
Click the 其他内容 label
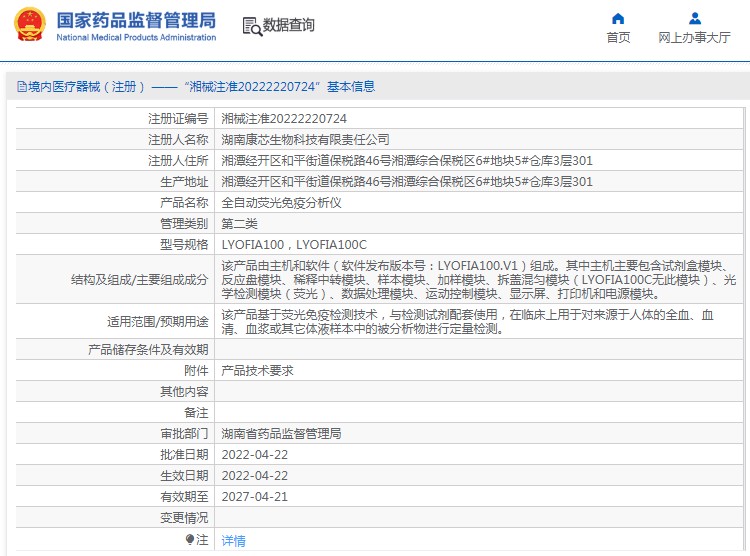click(x=184, y=392)
